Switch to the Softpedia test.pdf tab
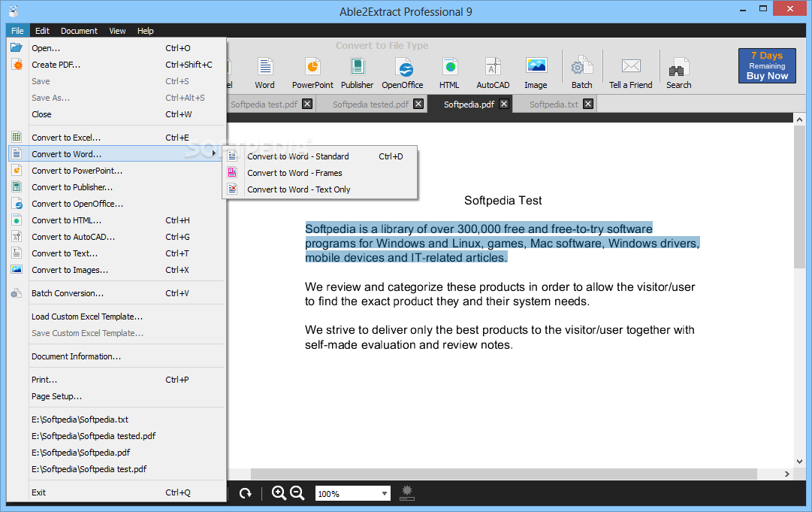The height and width of the screenshot is (512, 812). 264,105
